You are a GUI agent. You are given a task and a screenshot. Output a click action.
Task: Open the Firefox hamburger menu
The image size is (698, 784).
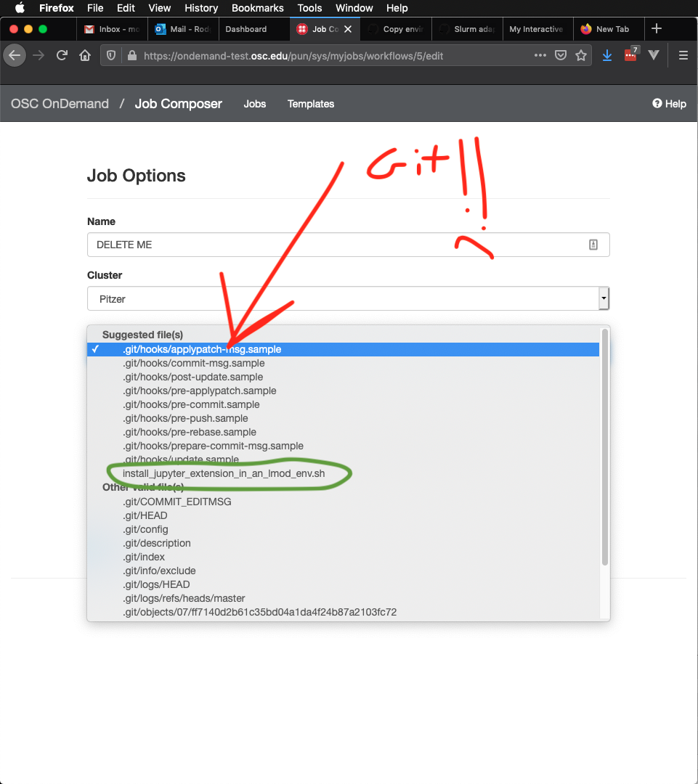[x=683, y=54]
